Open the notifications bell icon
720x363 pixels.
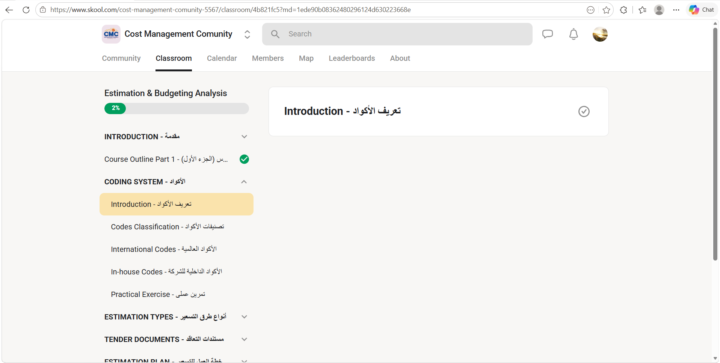(x=574, y=34)
